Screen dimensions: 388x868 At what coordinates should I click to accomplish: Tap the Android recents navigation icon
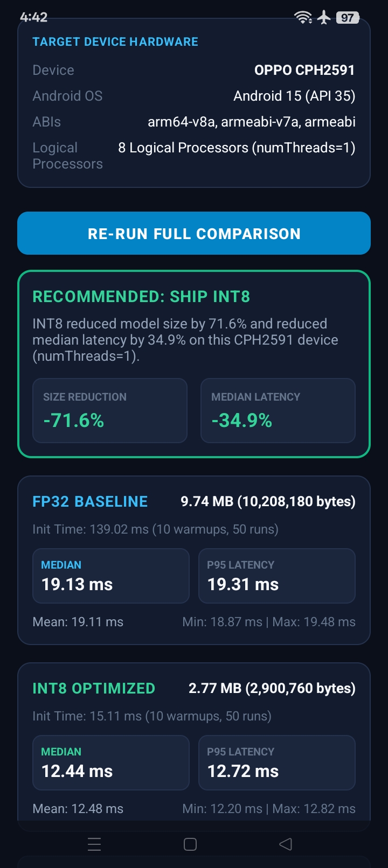pyautogui.click(x=94, y=844)
